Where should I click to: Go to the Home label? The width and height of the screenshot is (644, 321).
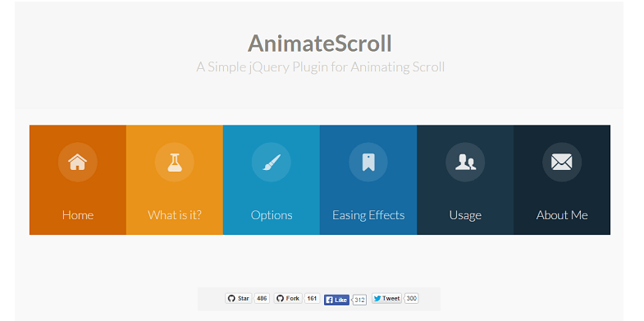[78, 215]
